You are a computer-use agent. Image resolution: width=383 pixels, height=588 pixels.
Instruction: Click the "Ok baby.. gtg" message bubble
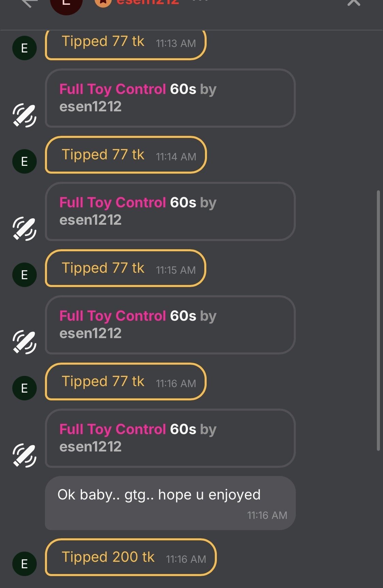[x=170, y=503]
